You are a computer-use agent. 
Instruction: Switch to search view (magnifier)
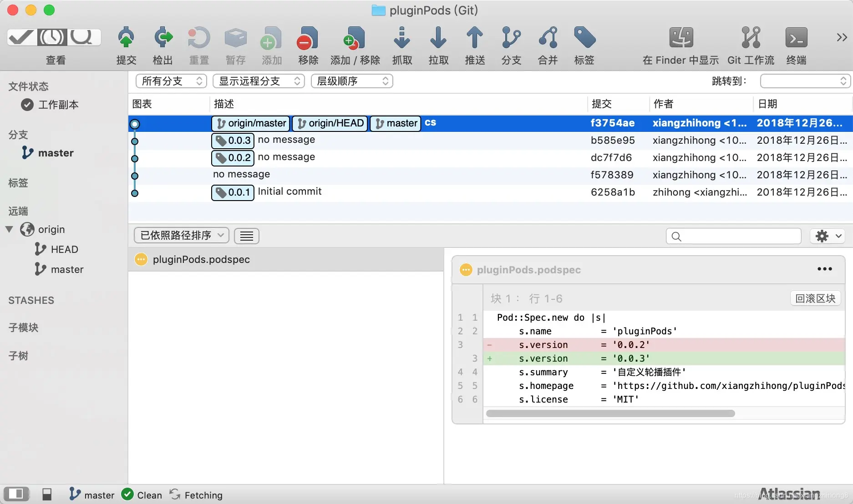coord(84,37)
